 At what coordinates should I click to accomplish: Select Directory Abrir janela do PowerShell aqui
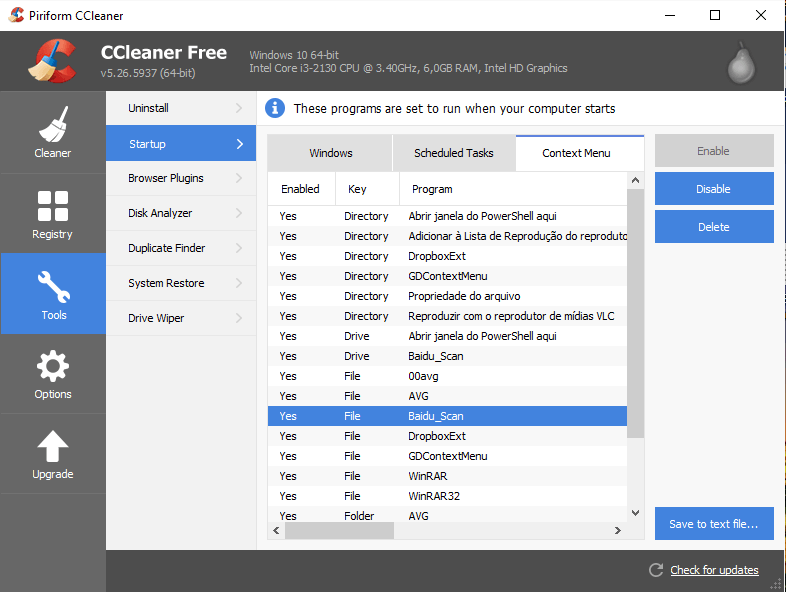point(447,216)
